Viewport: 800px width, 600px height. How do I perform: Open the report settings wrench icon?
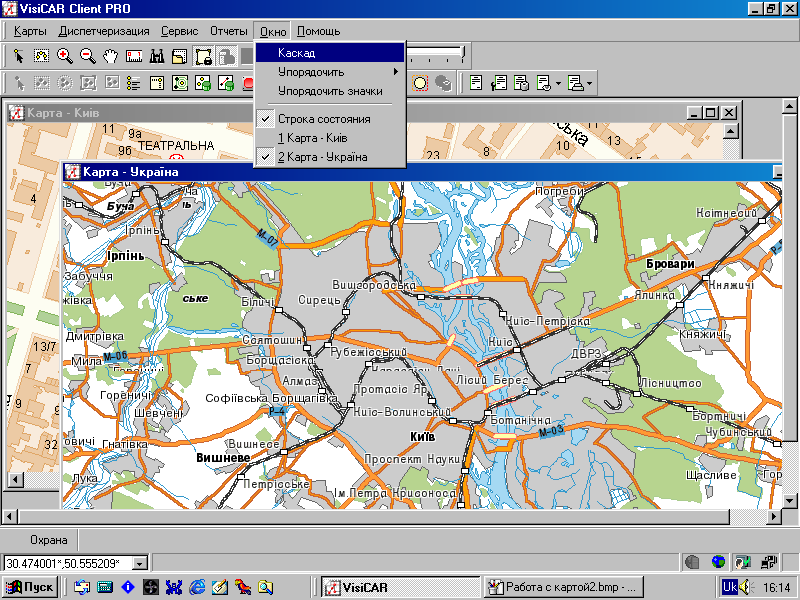[x=499, y=83]
